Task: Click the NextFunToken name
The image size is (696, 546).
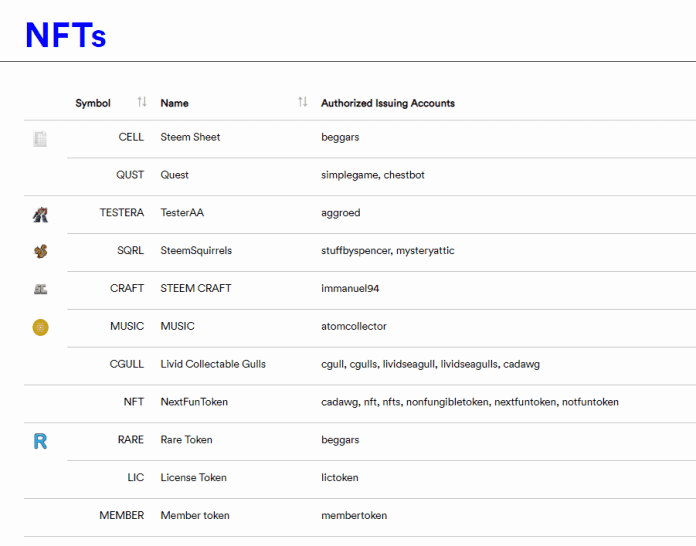Action: point(194,402)
